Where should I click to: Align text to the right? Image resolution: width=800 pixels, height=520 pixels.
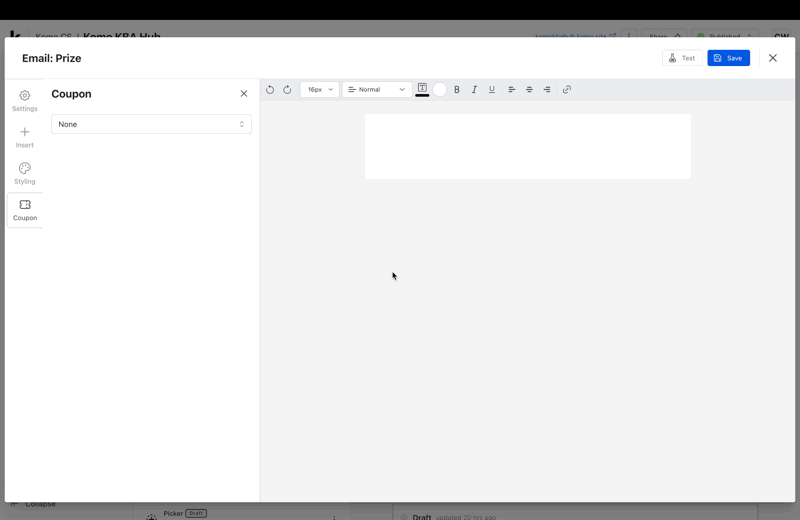coord(547,90)
